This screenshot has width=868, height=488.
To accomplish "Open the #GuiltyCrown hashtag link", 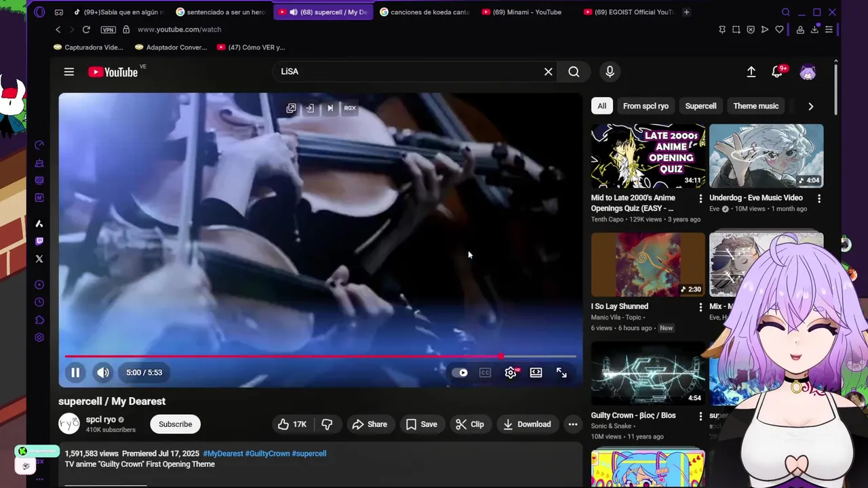I will click(x=267, y=453).
